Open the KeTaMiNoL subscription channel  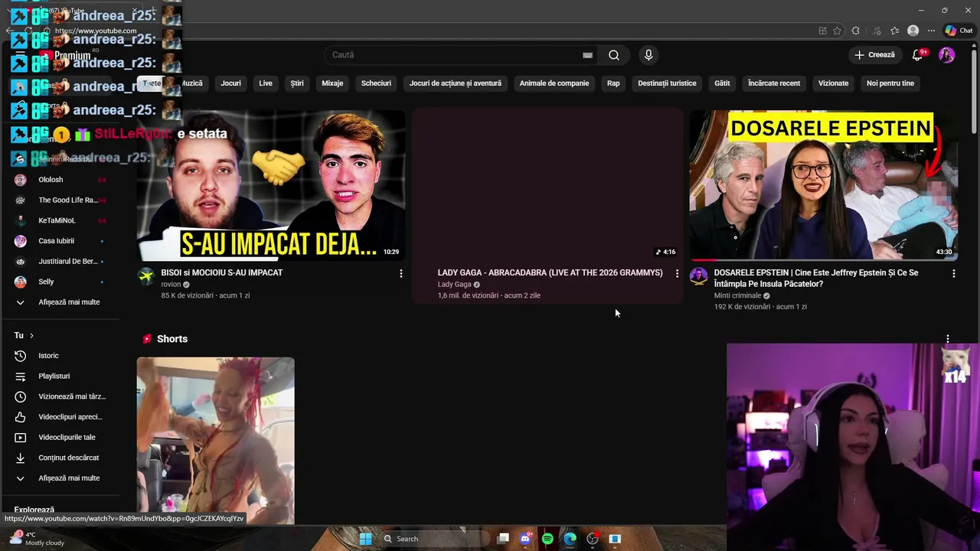(x=59, y=220)
